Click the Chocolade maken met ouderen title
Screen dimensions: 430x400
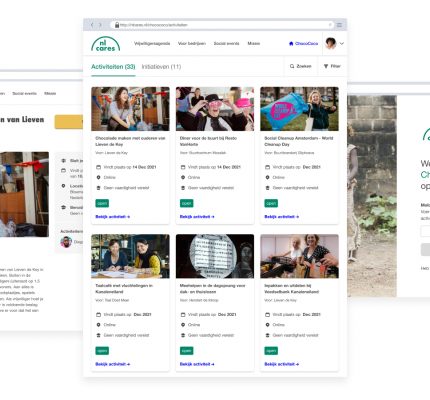(130, 141)
